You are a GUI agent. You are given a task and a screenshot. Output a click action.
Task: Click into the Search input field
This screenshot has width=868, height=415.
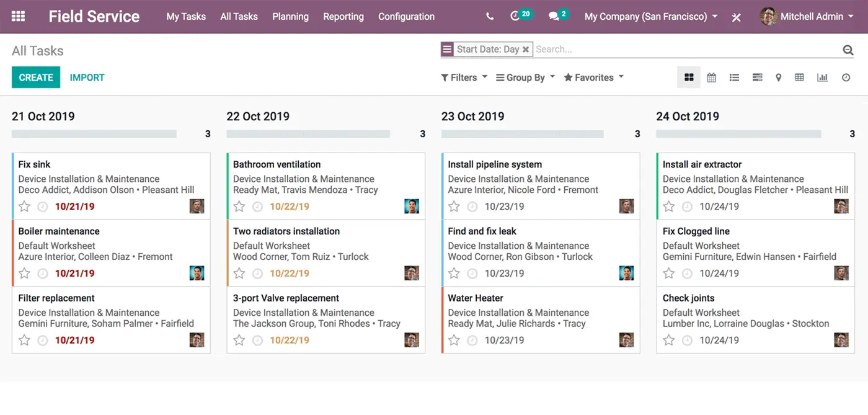[682, 50]
